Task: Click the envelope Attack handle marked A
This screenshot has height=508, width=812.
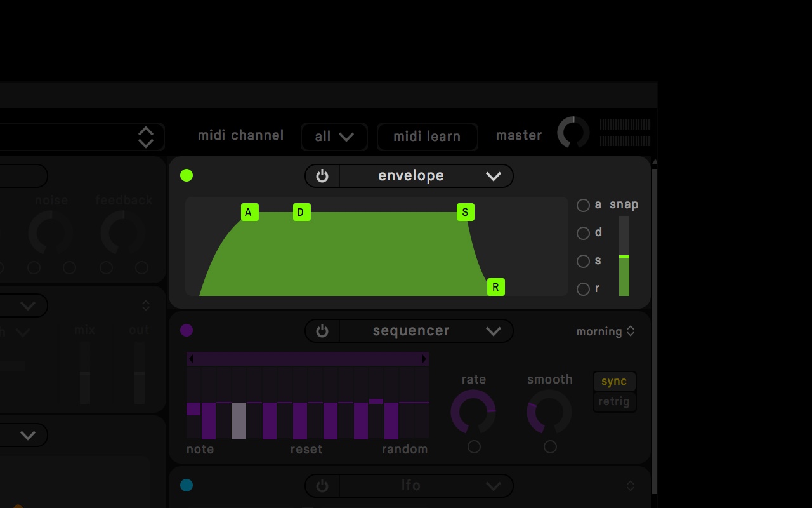Action: pyautogui.click(x=250, y=212)
